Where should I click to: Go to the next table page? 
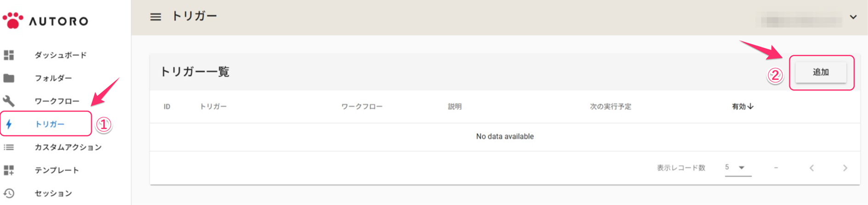[x=845, y=168]
